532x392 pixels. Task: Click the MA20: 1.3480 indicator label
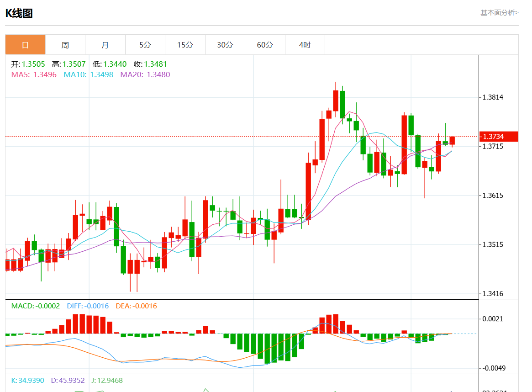click(145, 74)
